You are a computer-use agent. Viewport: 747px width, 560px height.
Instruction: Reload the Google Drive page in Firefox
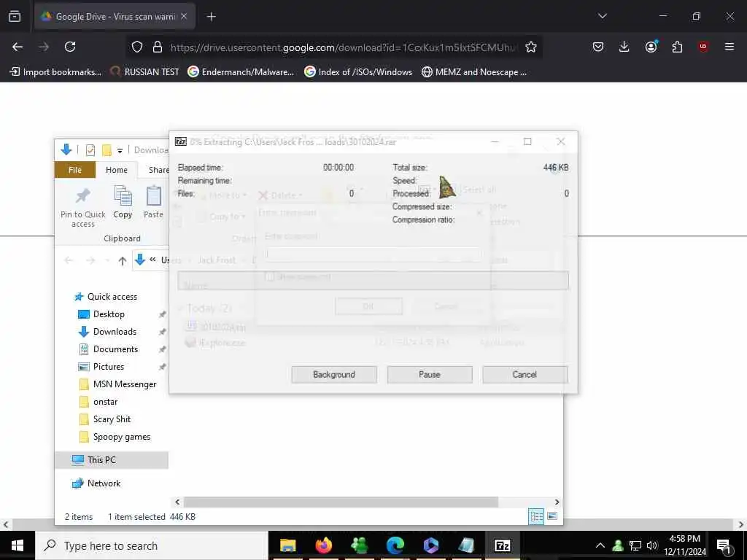pos(70,47)
